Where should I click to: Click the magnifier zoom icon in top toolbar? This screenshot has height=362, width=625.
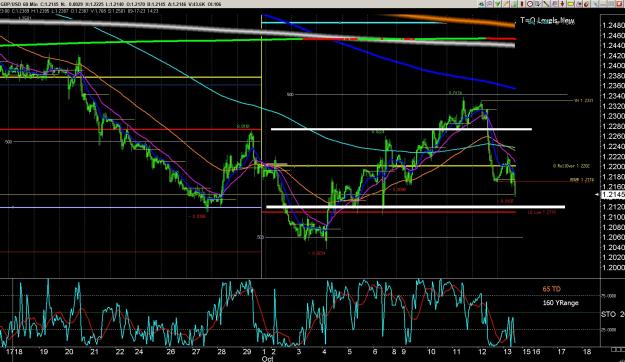pyautogui.click(x=489, y=4)
